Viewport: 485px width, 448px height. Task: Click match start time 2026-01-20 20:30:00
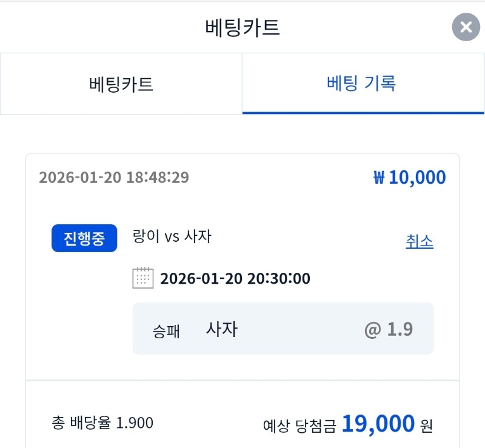click(x=235, y=279)
